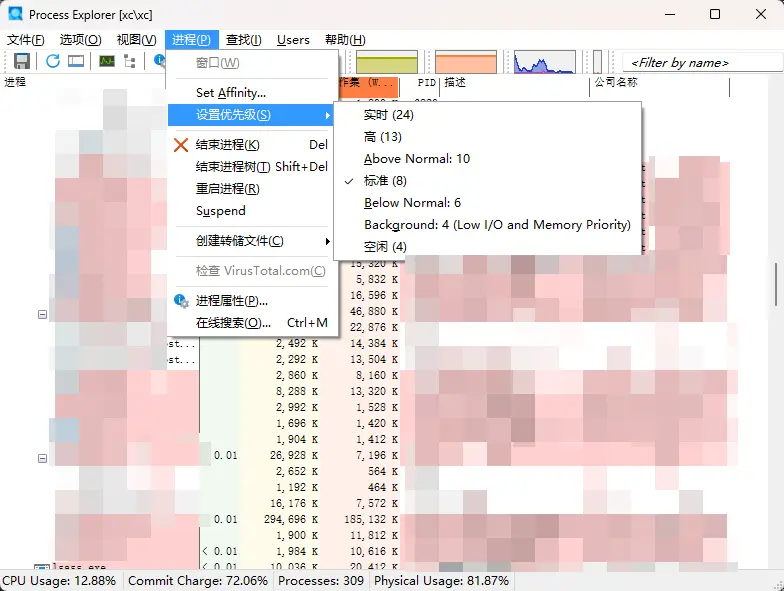784x591 pixels.
Task: Sort by the 公司名称 column header
Action: click(x=616, y=82)
